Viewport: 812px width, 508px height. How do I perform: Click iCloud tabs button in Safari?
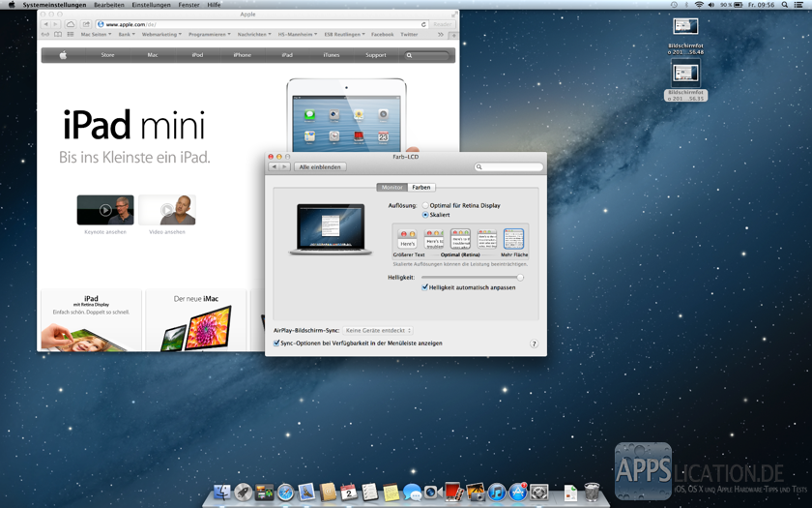click(x=71, y=24)
